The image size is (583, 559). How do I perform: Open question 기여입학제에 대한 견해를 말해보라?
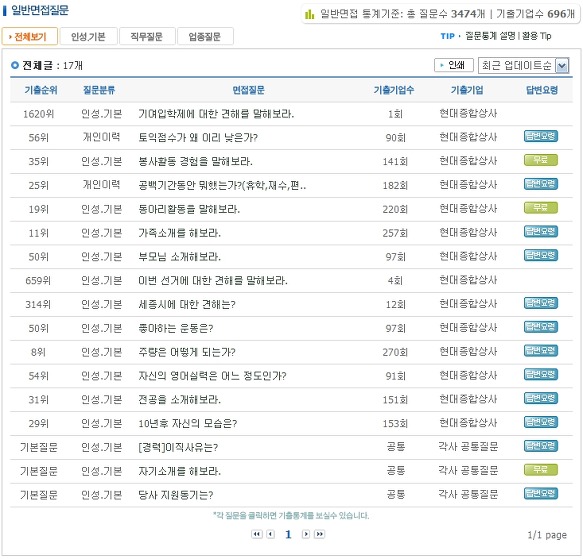point(216,114)
